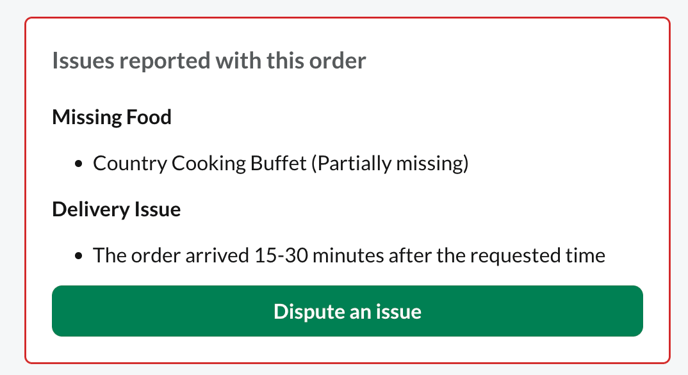Image resolution: width=688 pixels, height=375 pixels.
Task: Select the Delivery Issue subheading
Action: [x=116, y=209]
